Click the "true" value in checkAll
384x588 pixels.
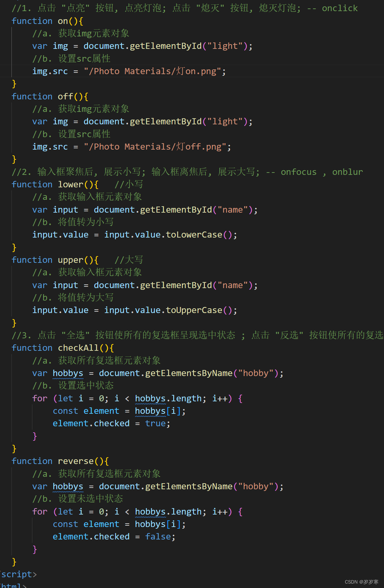(x=155, y=423)
